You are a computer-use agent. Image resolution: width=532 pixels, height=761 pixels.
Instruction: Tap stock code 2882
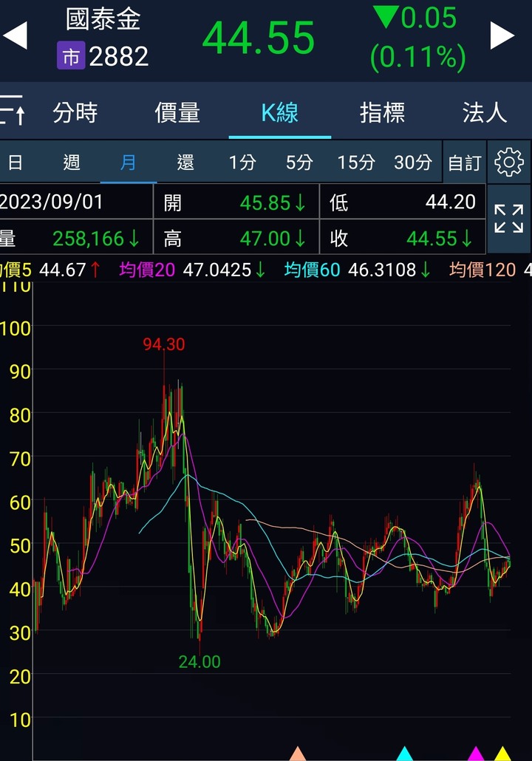click(119, 56)
